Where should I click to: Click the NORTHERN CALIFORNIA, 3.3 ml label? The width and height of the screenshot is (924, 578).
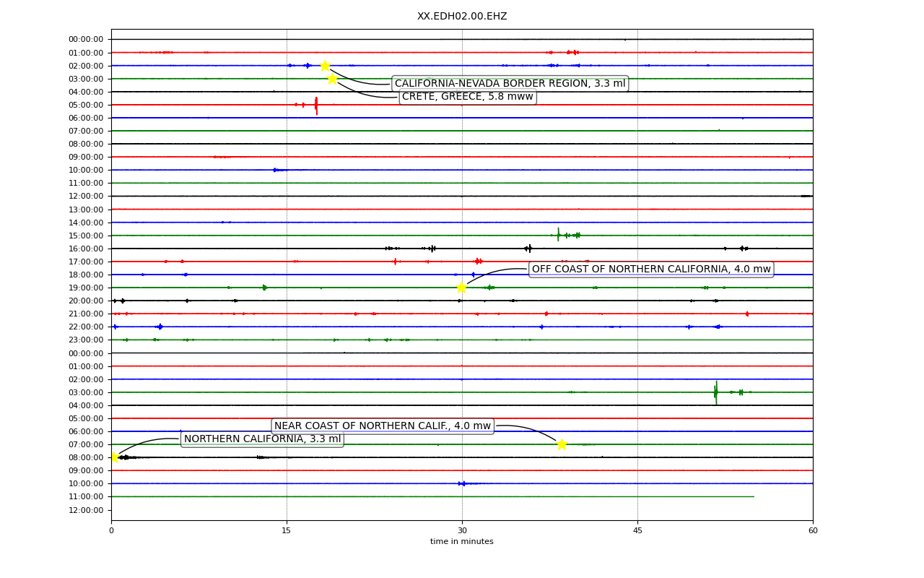tap(262, 439)
